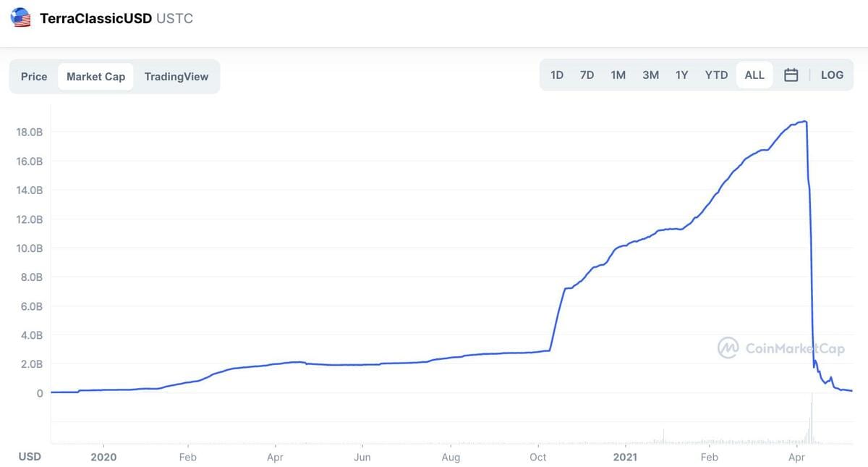This screenshot has height=467, width=868.
Task: Open the calendar date range picker
Action: coord(791,75)
